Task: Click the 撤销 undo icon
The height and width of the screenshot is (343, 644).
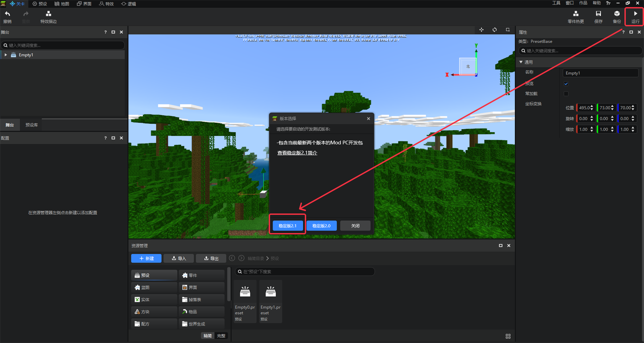Action: coord(7,17)
